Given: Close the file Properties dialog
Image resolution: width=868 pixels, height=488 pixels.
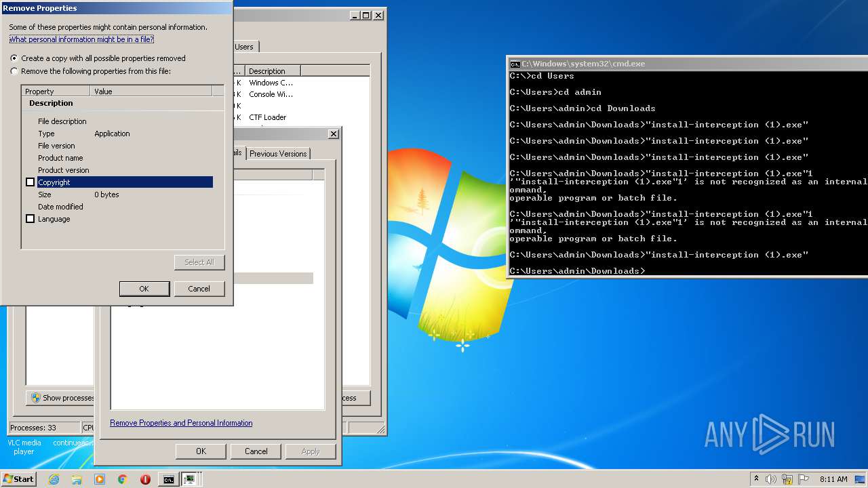Looking at the screenshot, I should click(x=334, y=134).
